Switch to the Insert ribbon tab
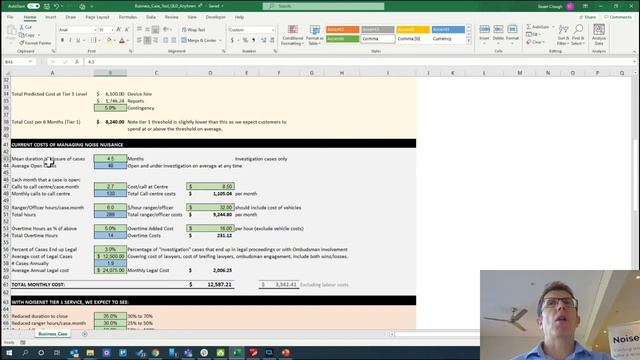640x360 pixels. pos(51,17)
